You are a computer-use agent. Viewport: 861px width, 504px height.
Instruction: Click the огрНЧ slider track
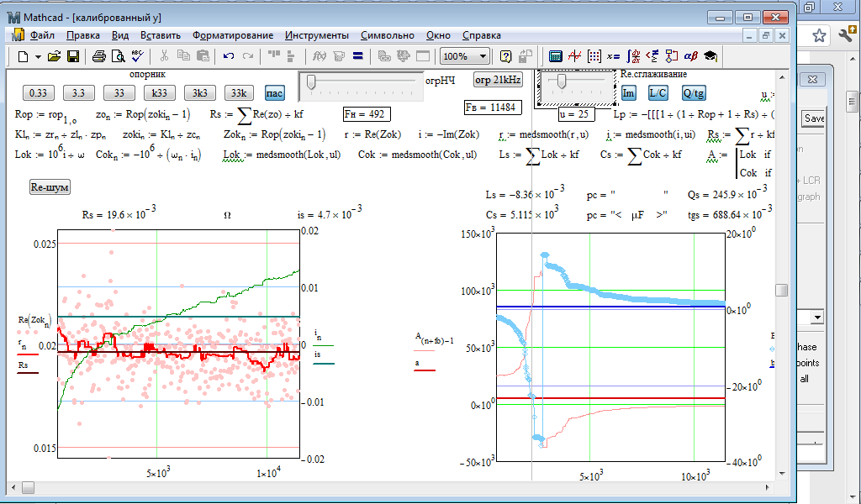pos(363,81)
